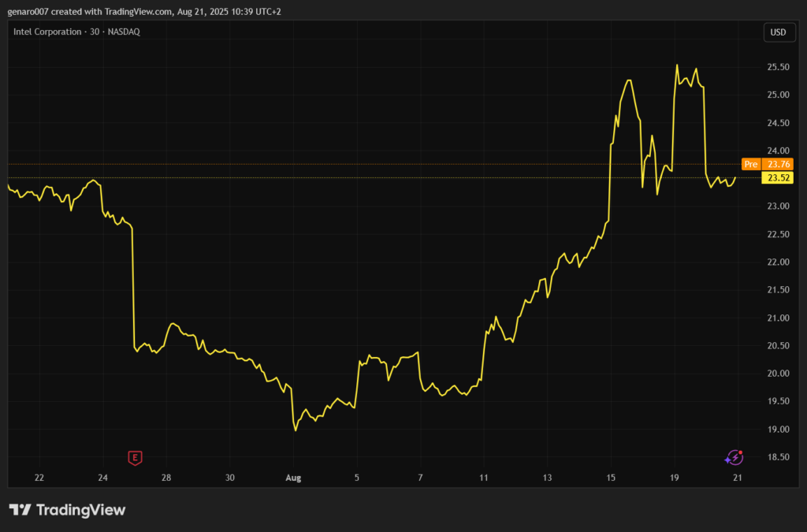
Task: Click the 21 date on time axis
Action: (738, 478)
